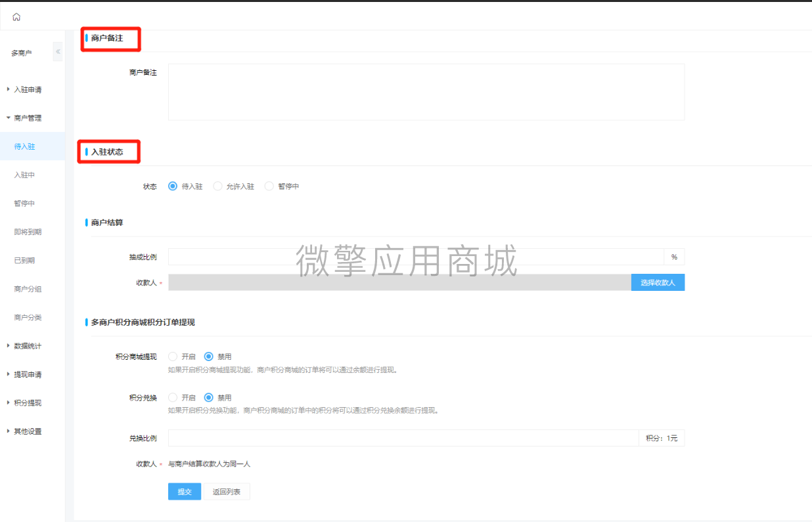
Task: Click the 抽成比例 input field
Action: [416, 257]
